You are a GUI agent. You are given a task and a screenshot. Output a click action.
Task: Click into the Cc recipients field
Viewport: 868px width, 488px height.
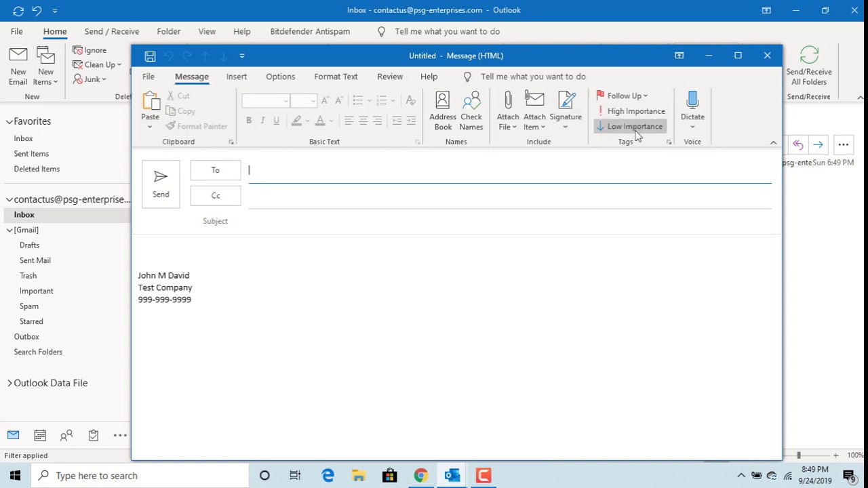point(510,196)
